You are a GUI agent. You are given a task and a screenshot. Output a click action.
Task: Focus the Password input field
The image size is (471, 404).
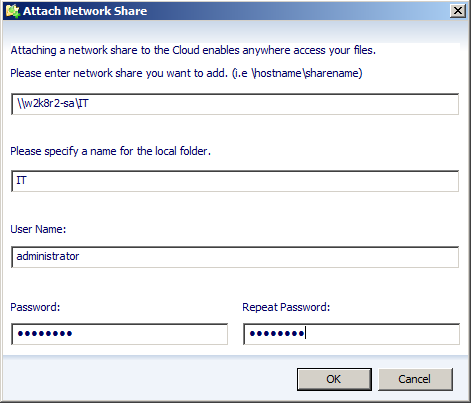coord(119,334)
